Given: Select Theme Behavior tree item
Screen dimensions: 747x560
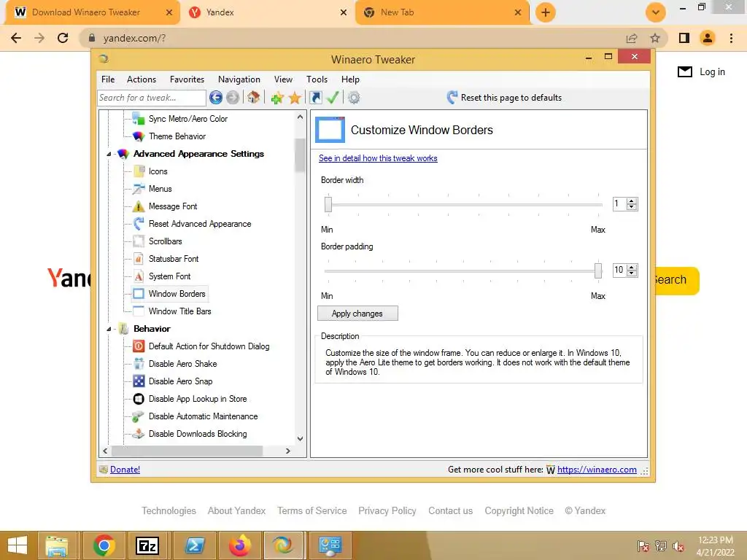Looking at the screenshot, I should point(177,136).
